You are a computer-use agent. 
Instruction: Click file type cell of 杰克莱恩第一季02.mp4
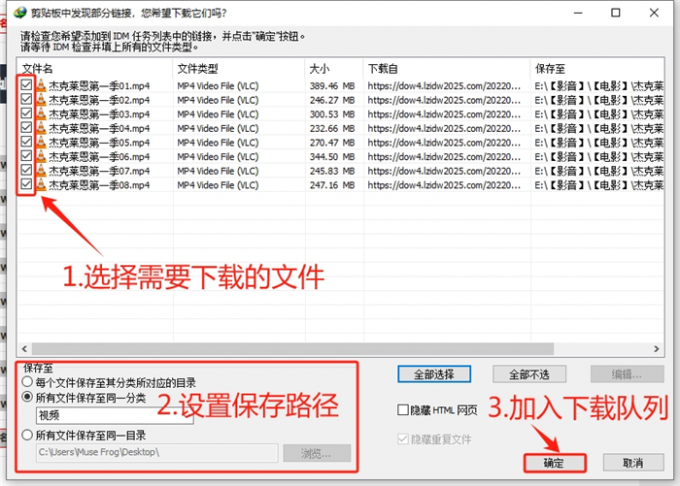218,100
